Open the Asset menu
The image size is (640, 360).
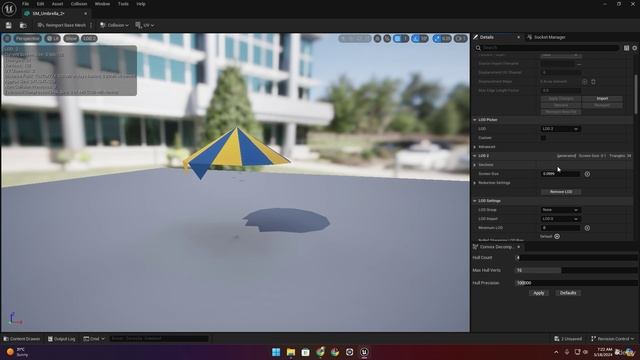(58, 4)
